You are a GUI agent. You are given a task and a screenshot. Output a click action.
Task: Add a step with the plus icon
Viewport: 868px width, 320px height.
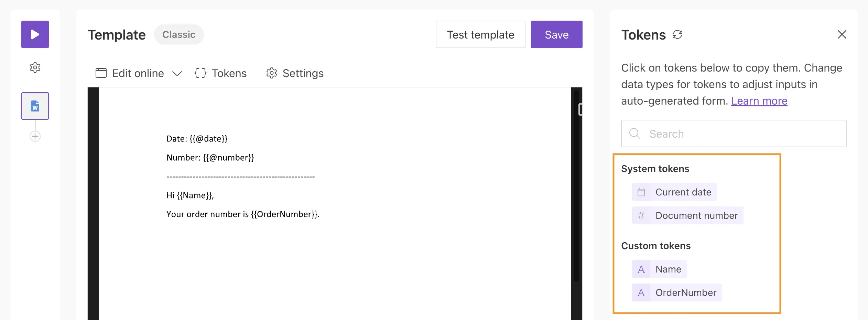[35, 136]
